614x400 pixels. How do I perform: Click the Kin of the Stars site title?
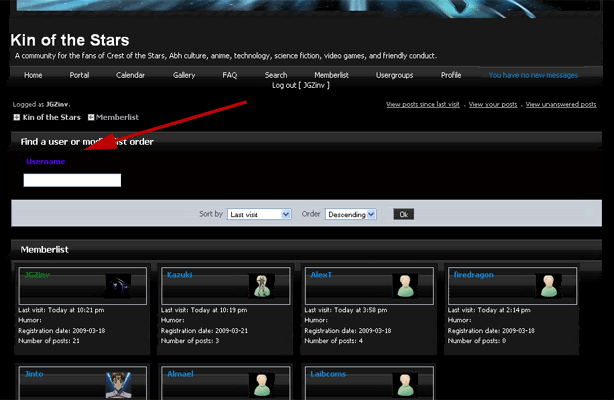click(70, 40)
